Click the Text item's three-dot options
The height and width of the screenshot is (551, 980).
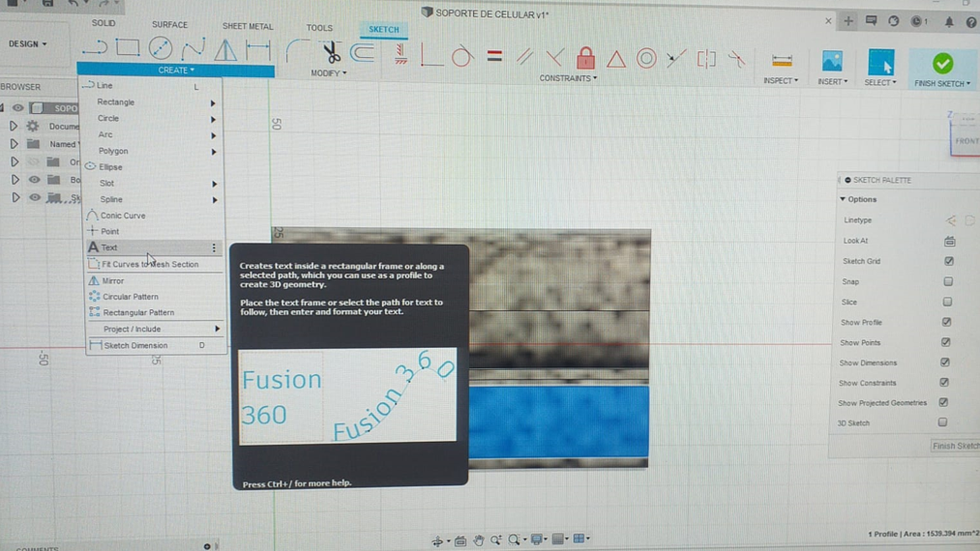click(214, 248)
